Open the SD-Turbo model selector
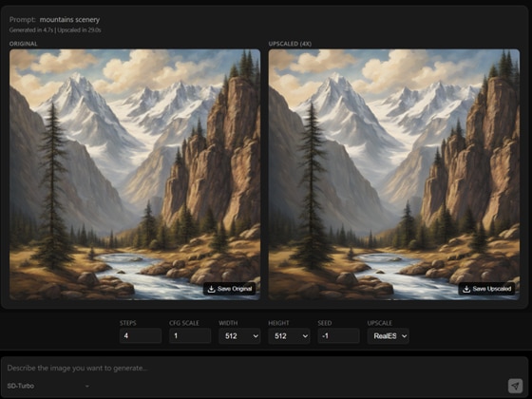The image size is (532, 399). pyautogui.click(x=47, y=386)
